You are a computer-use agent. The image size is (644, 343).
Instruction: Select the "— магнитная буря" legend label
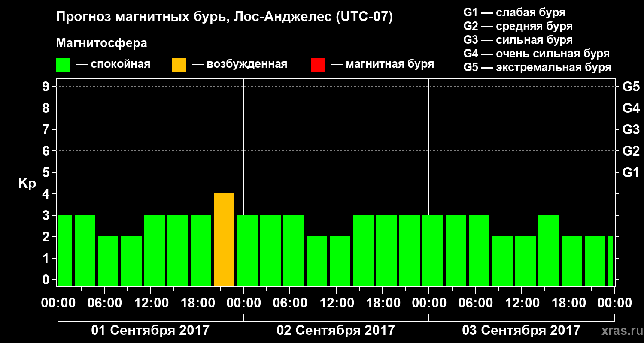[383, 64]
